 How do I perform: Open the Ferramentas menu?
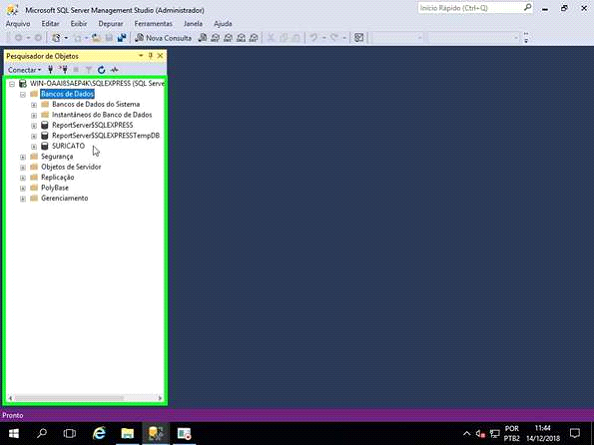pos(153,24)
